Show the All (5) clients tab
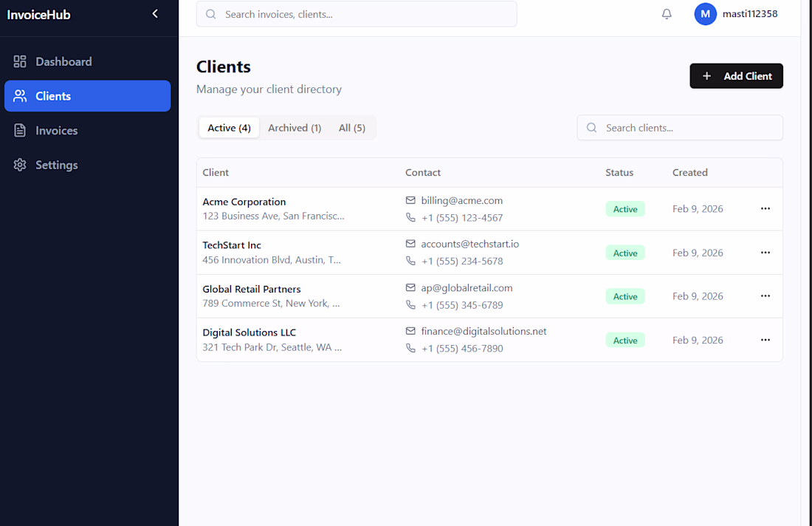This screenshot has width=812, height=526. [x=351, y=128]
